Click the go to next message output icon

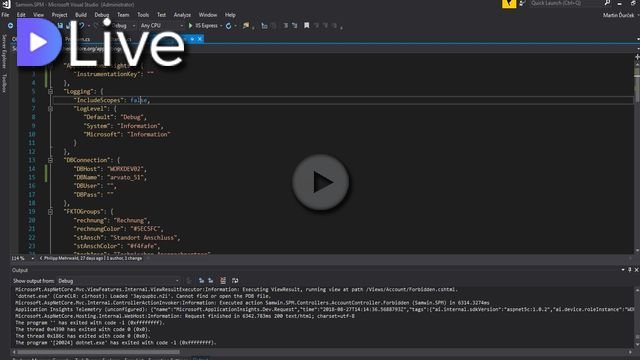[211, 280]
